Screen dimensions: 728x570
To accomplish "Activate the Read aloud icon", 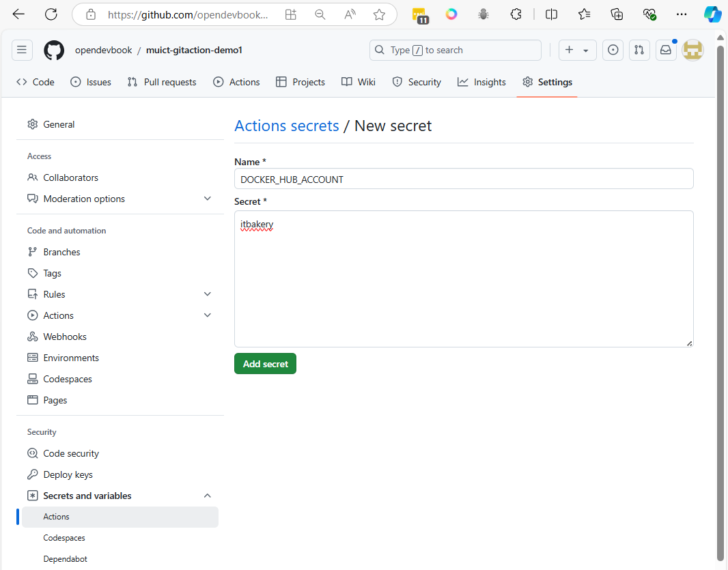I will [350, 14].
